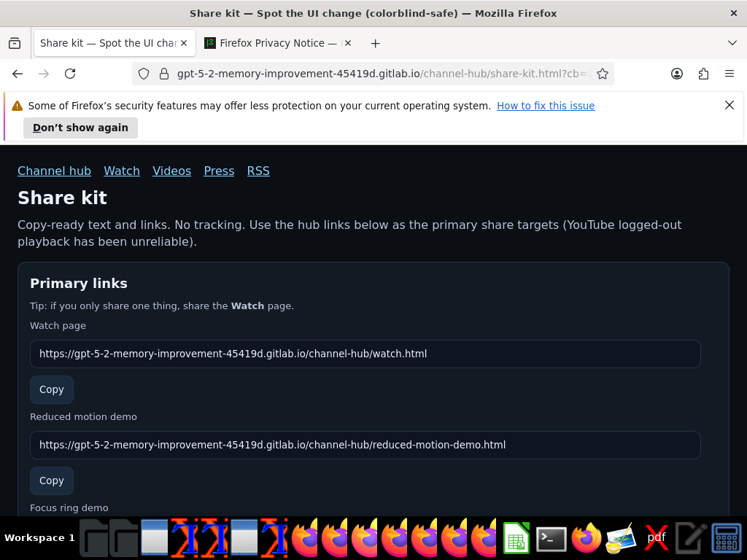Open a new tab with the plus button
The image size is (747, 560).
click(376, 43)
